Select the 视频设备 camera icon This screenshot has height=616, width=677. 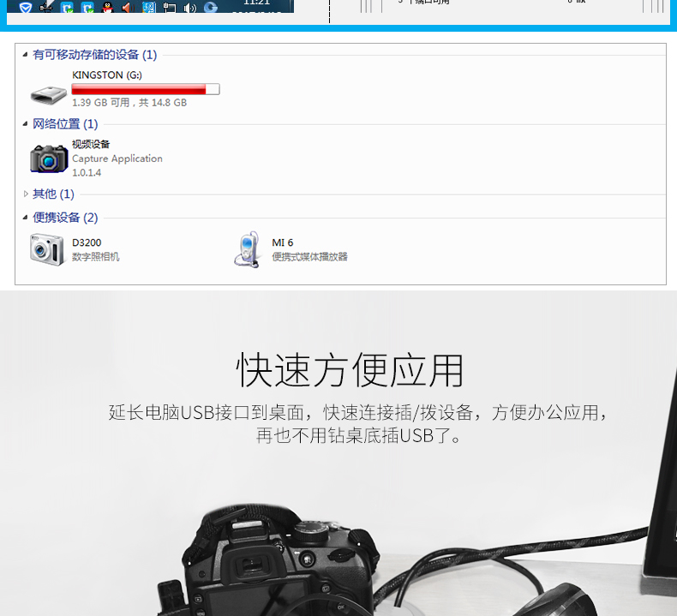49,158
